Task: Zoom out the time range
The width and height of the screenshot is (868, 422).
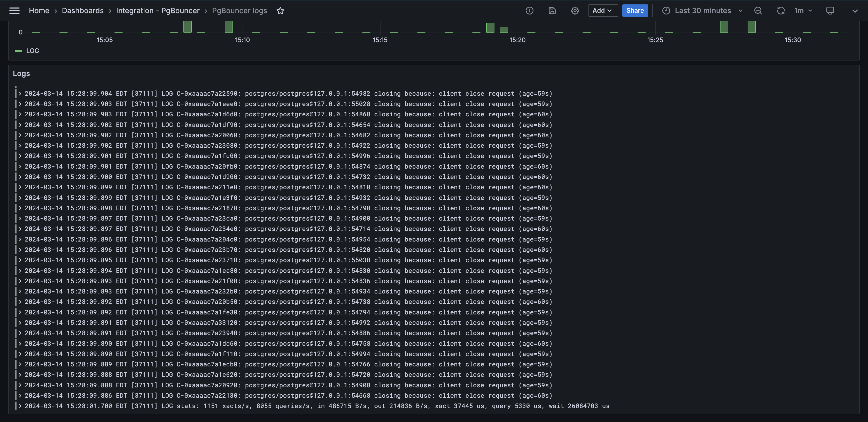Action: 758,11
